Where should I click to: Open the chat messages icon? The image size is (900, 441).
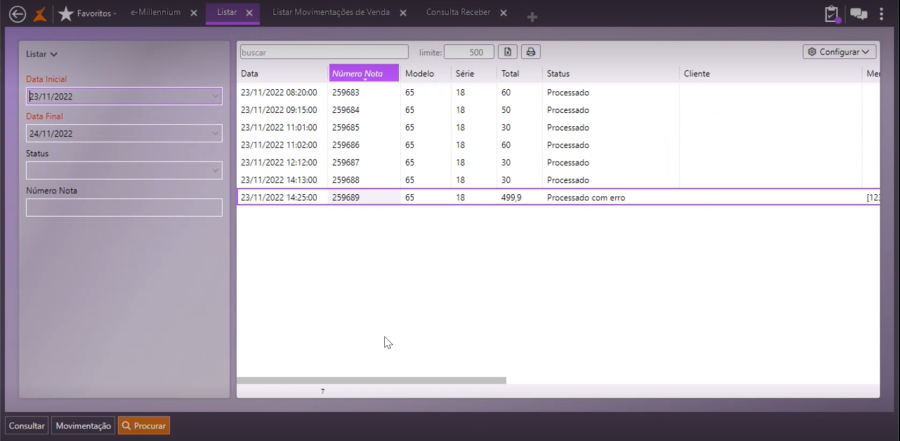[859, 14]
